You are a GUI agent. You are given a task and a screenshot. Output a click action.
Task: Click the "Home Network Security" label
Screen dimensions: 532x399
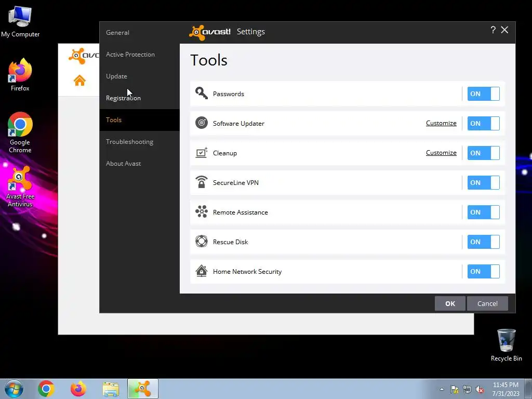pyautogui.click(x=247, y=272)
